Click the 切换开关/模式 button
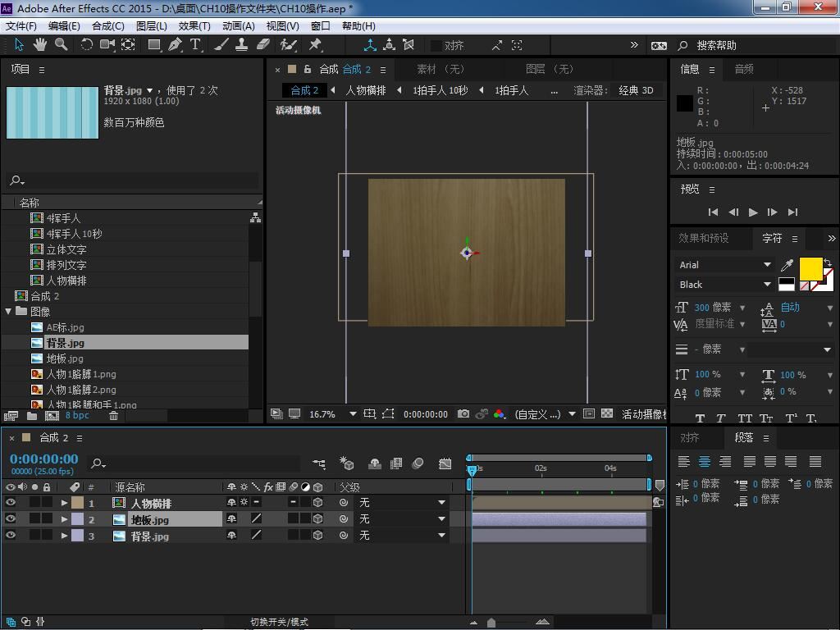This screenshot has height=630, width=840. (x=279, y=622)
